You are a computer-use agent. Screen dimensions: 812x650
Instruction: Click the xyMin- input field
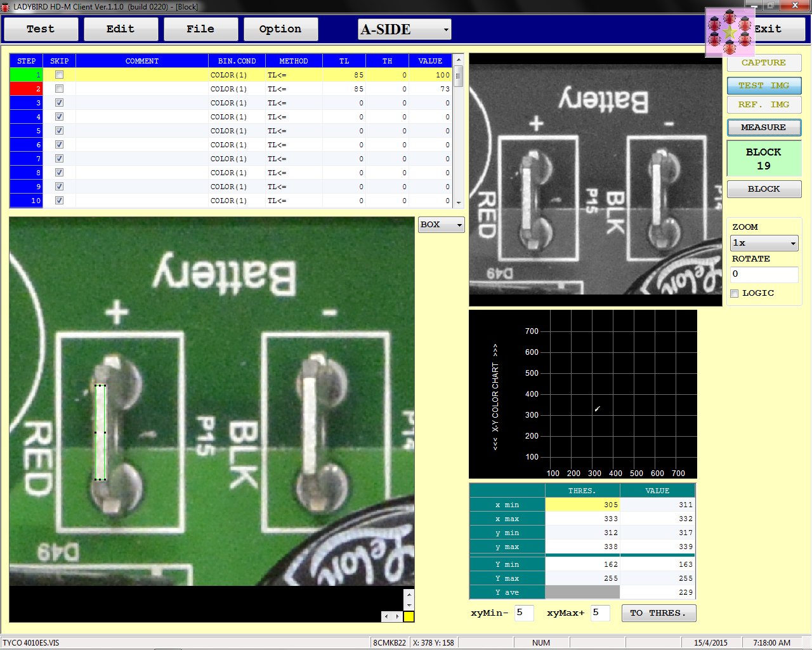[x=524, y=613]
